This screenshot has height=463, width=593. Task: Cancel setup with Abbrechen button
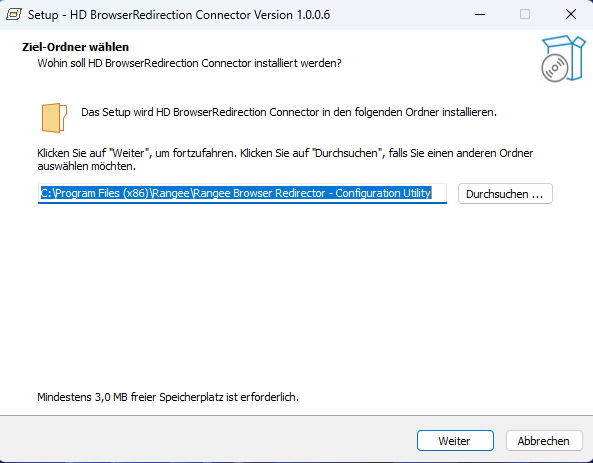pos(544,441)
